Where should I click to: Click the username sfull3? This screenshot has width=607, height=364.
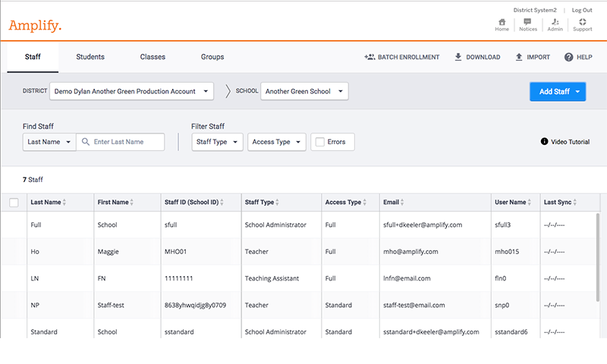(x=502, y=224)
